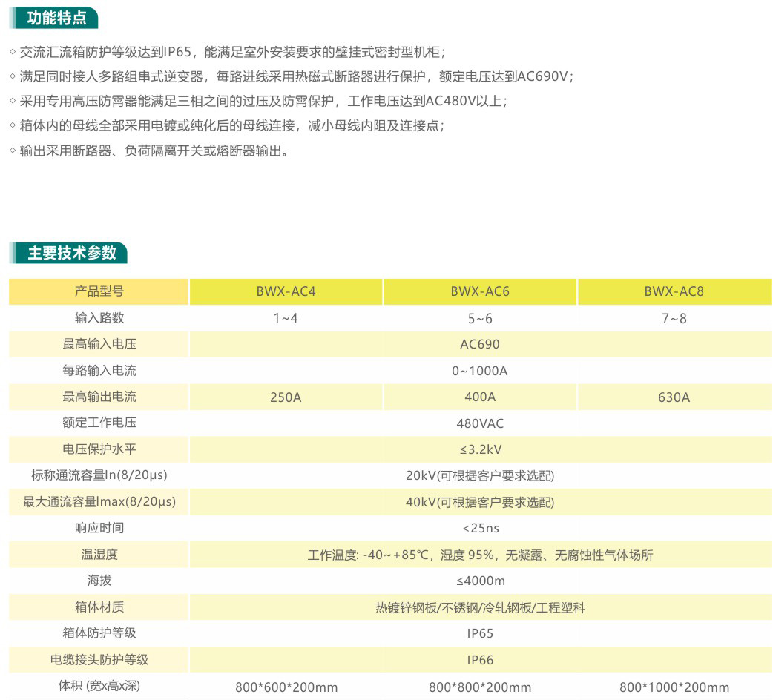773x700 pixels.
Task: Click the ≤3.2kV value cell
Action: point(480,449)
